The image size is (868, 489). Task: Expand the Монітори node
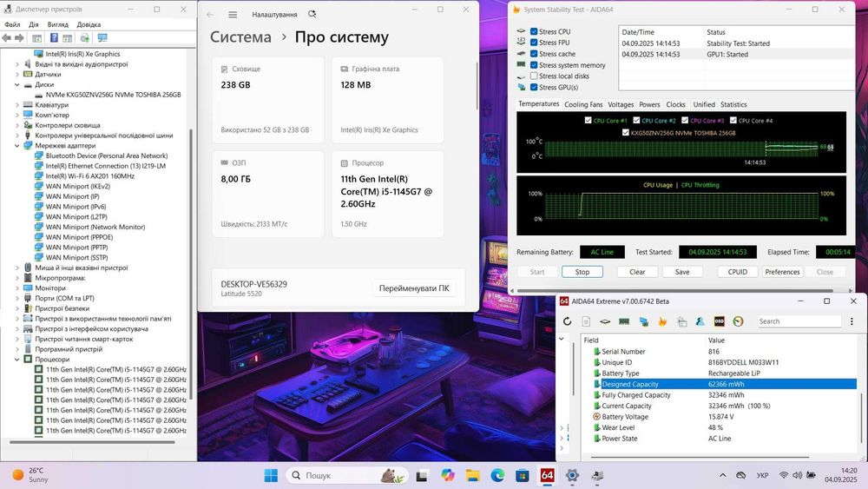(x=17, y=288)
